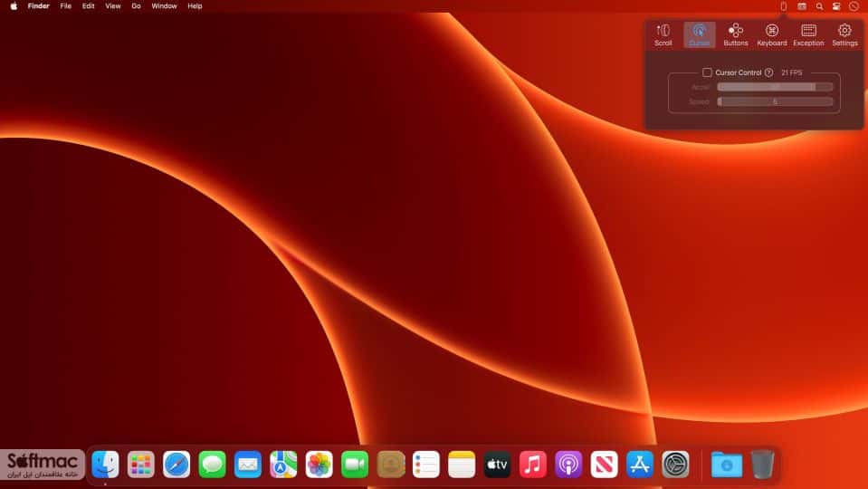Image resolution: width=868 pixels, height=489 pixels.
Task: Open Launchpad from the Dock
Action: point(140,464)
